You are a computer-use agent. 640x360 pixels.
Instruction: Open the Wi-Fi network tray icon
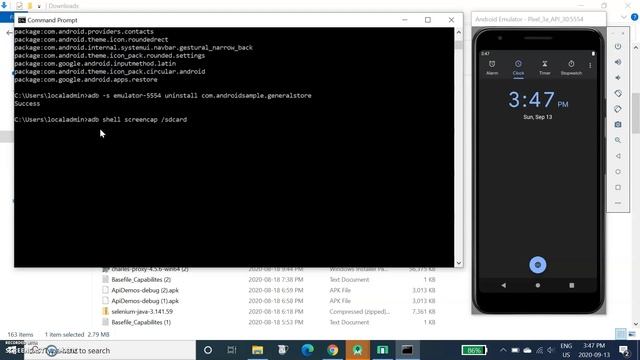point(539,350)
